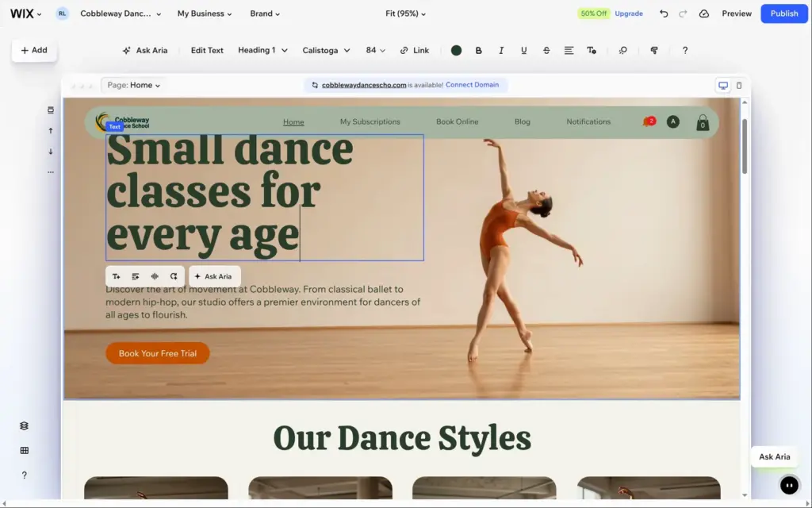Toggle bold formatting on the heading

(x=478, y=50)
